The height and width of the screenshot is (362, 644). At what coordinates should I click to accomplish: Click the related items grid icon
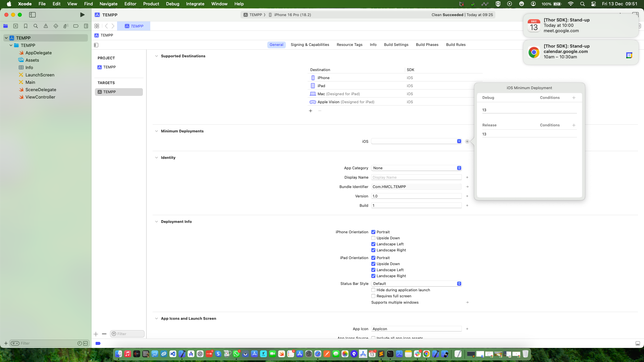[97, 26]
